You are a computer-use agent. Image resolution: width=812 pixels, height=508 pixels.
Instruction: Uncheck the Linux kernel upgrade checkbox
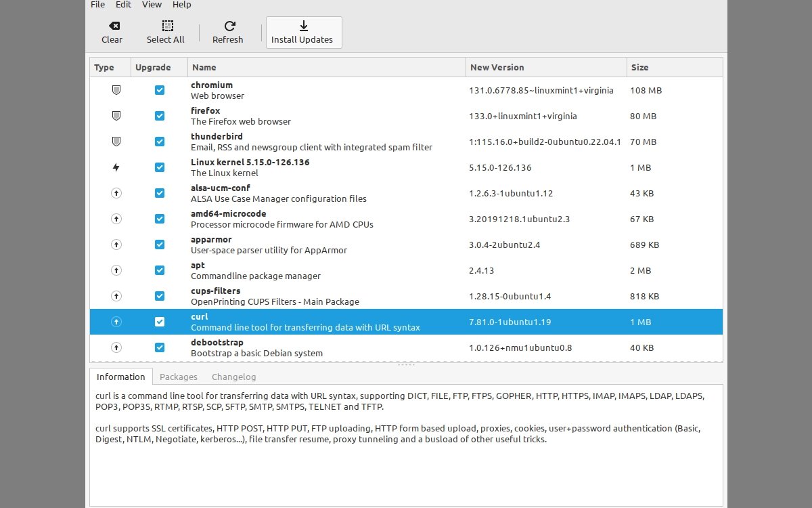tap(160, 167)
